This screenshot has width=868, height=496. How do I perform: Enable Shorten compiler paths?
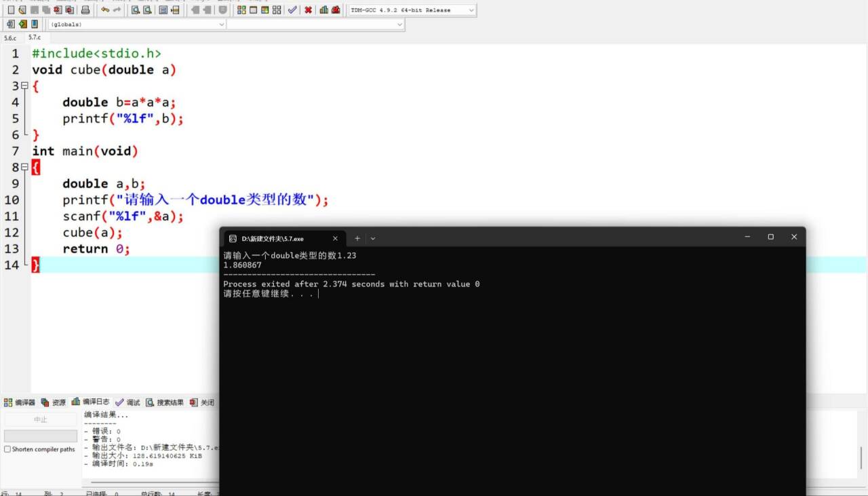[7, 449]
